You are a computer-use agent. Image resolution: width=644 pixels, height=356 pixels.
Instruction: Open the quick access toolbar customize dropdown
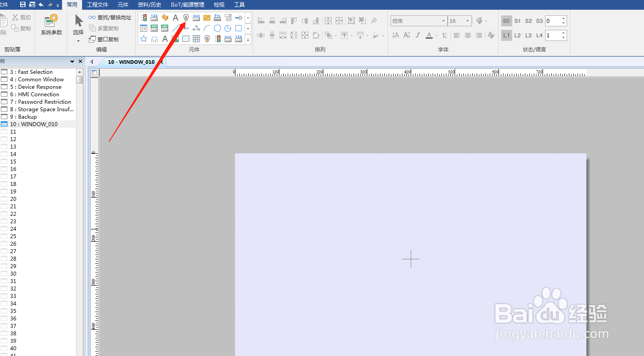point(58,5)
